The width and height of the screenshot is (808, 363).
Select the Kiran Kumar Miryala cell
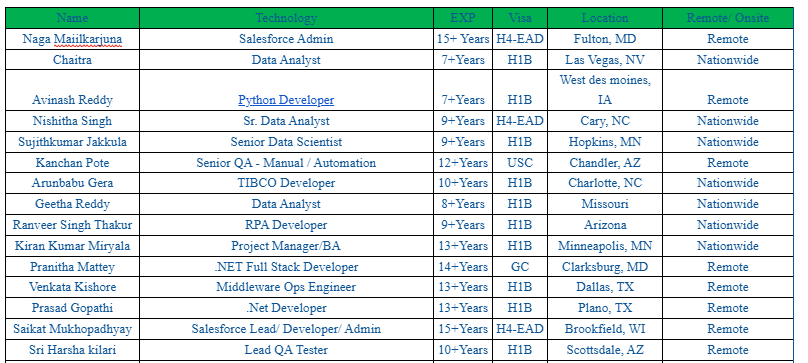point(73,246)
